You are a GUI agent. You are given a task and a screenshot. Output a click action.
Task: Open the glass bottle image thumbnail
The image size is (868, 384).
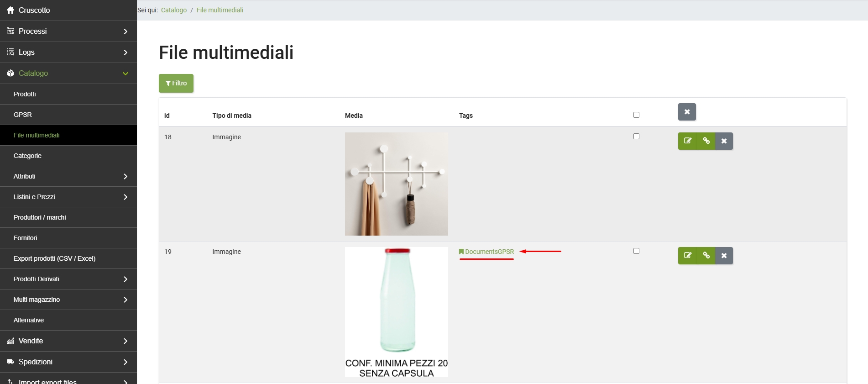click(x=397, y=312)
